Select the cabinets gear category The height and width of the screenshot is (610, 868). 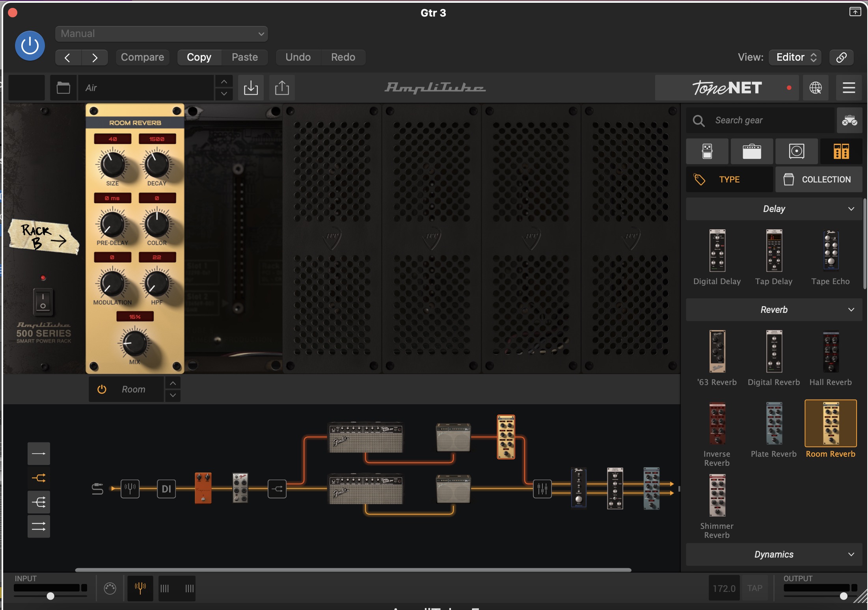(x=797, y=151)
